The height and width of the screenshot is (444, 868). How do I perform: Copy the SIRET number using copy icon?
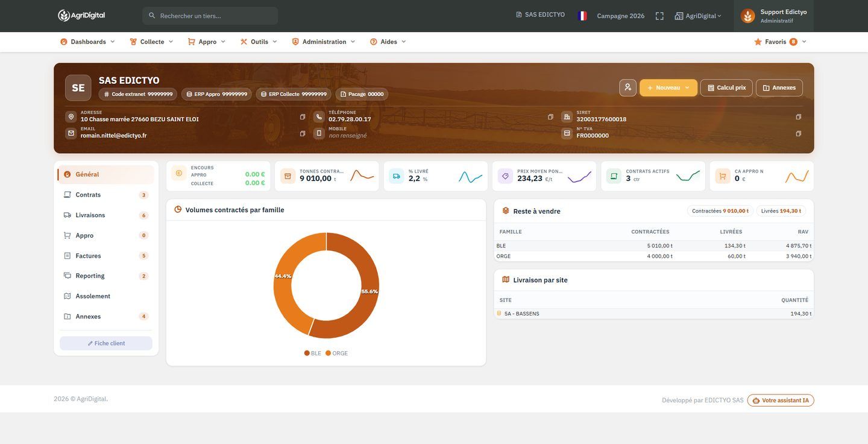click(x=799, y=117)
